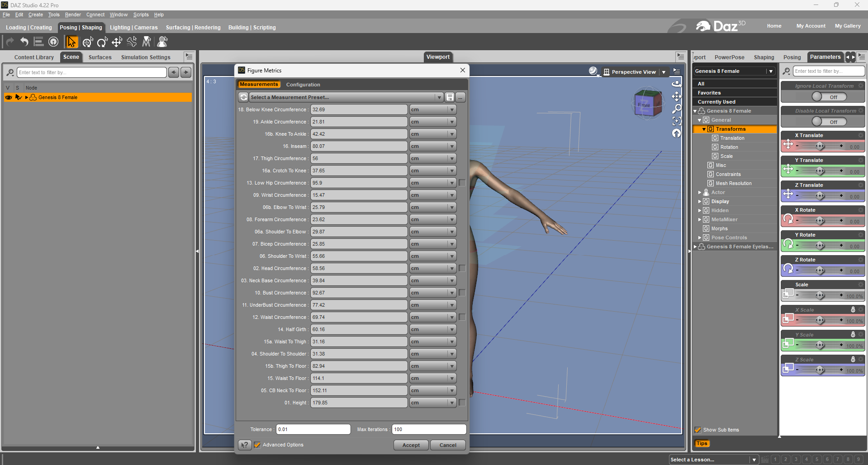Click the Tolerance input field
Viewport: 868px width, 465px height.
[x=313, y=429]
